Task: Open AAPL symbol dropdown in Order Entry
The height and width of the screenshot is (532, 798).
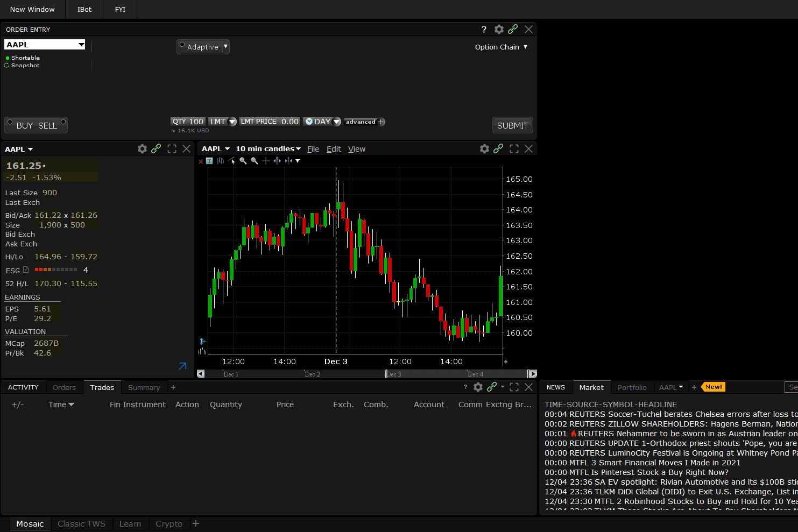Action: click(x=81, y=45)
